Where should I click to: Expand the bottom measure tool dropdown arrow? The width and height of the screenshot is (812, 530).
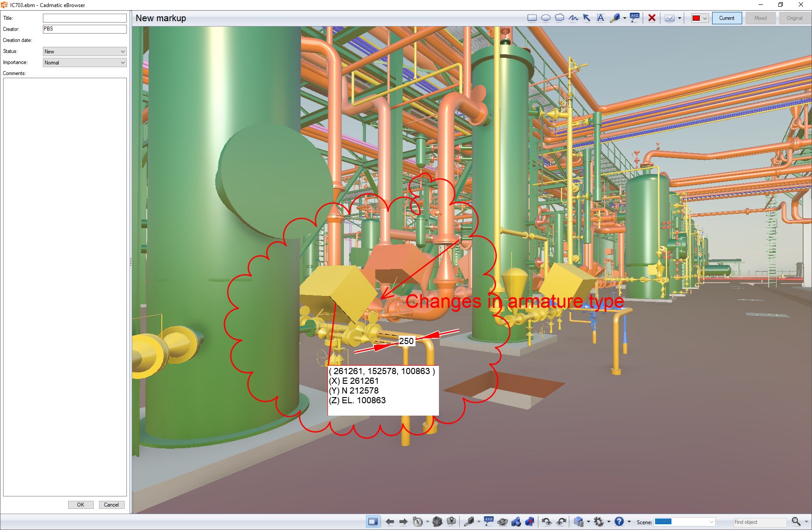tap(479, 522)
